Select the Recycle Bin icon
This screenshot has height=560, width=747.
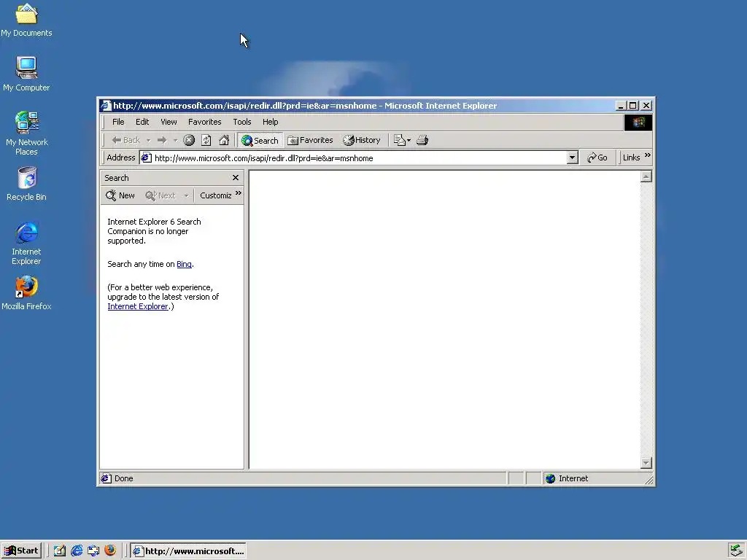pos(26,183)
